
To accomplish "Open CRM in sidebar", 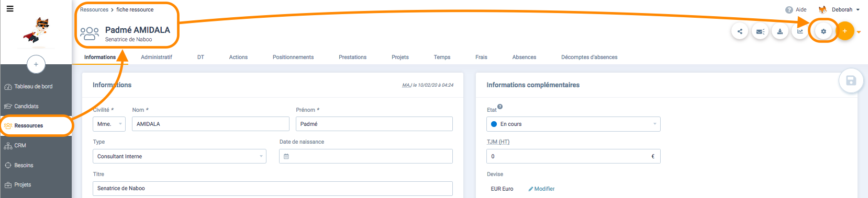I will click(36, 146).
